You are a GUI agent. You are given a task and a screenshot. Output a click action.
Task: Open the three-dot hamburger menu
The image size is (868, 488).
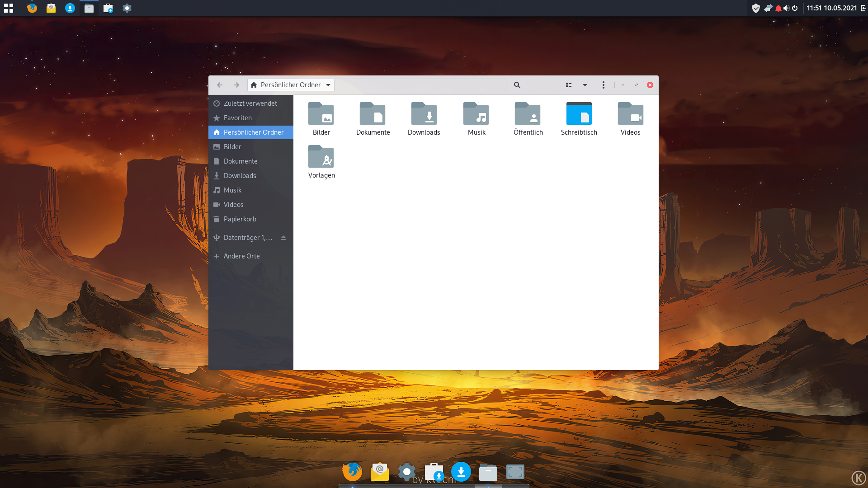pos(603,85)
